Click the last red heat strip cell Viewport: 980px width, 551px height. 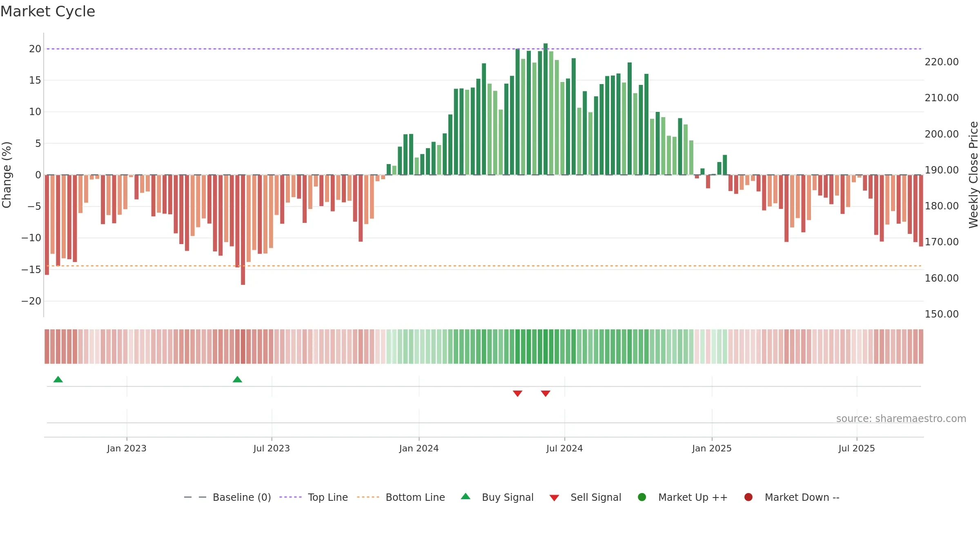pyautogui.click(x=921, y=347)
